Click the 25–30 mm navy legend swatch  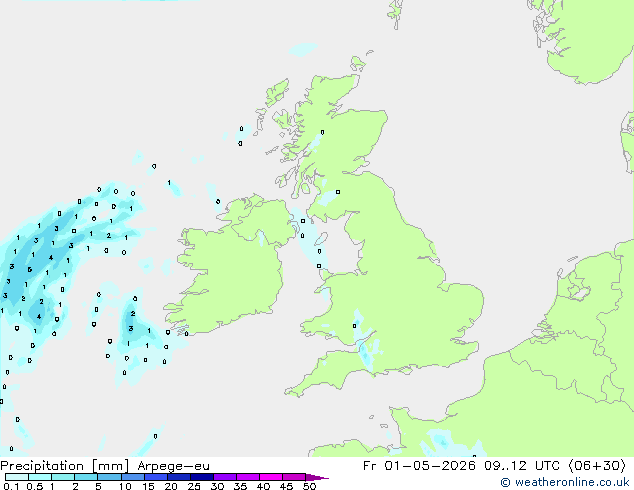tap(202, 477)
